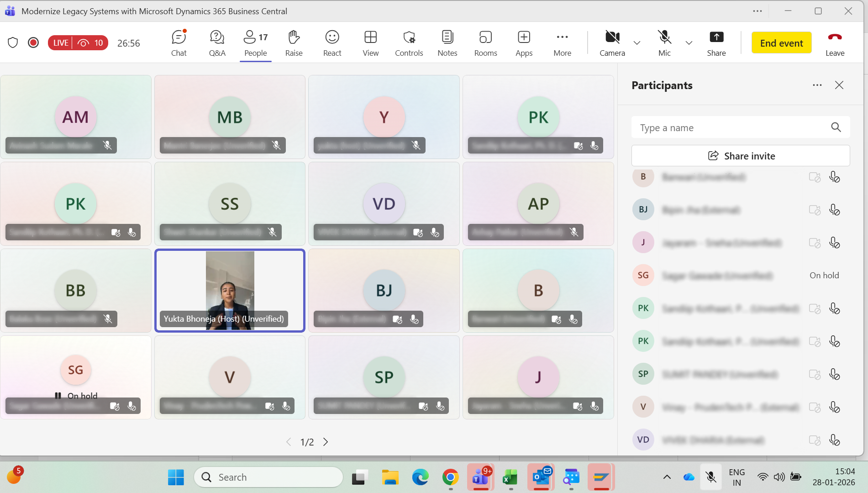This screenshot has width=868, height=493.
Task: Open the Participants more options menu
Action: 817,85
